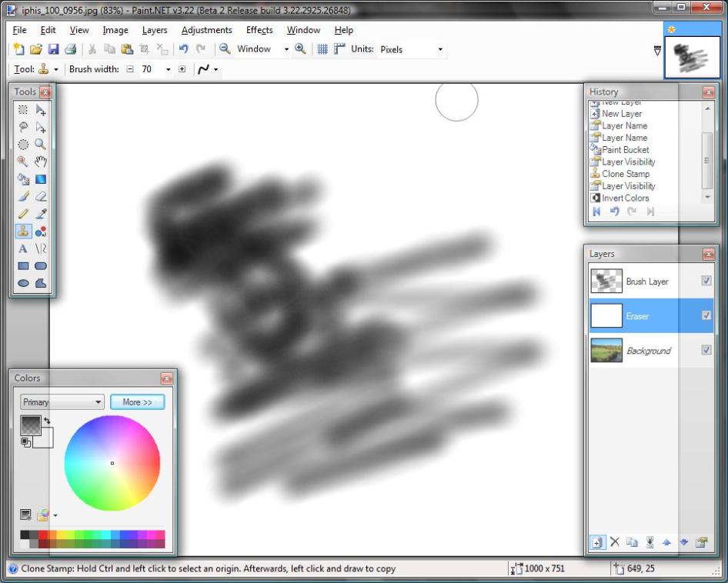Add a new layer in Layers panel
The width and height of the screenshot is (728, 583).
point(597,542)
